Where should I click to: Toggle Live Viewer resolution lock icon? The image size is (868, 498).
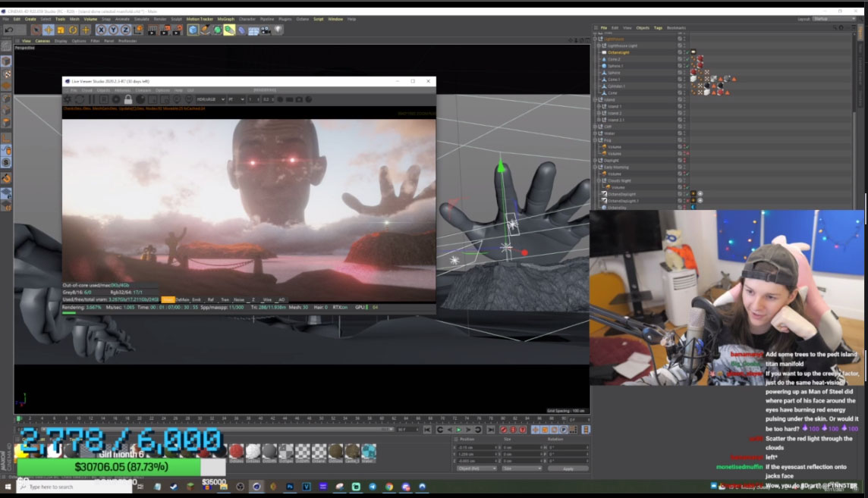tap(128, 99)
